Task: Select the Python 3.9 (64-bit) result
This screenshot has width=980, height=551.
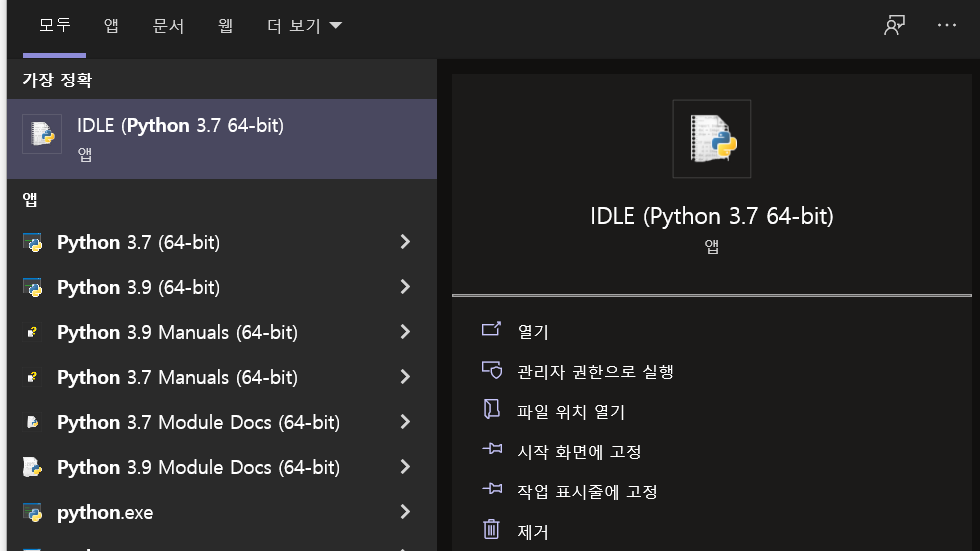Action: pyautogui.click(x=222, y=287)
